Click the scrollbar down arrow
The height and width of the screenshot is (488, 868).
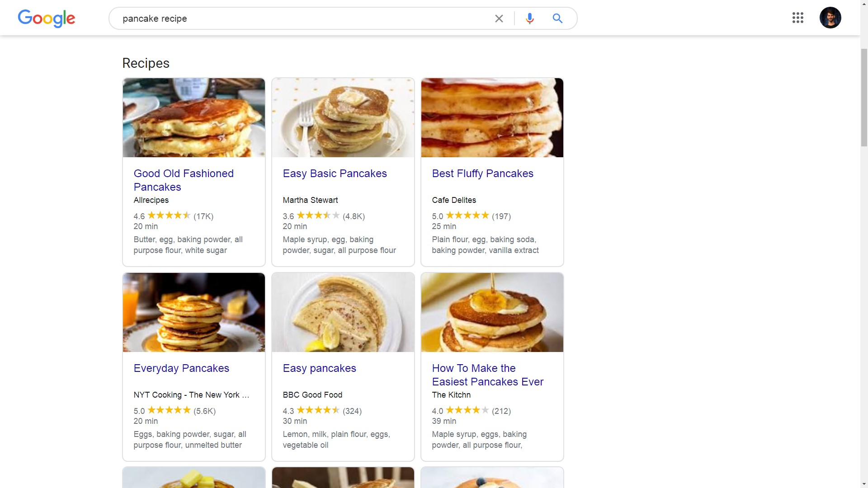[x=864, y=484]
